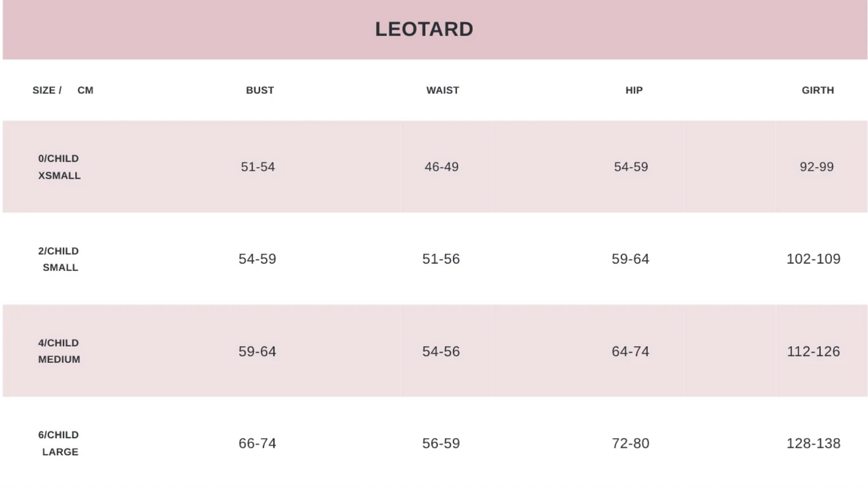The width and height of the screenshot is (868, 488).
Task: Click the GIRTH column header
Action: coord(818,90)
